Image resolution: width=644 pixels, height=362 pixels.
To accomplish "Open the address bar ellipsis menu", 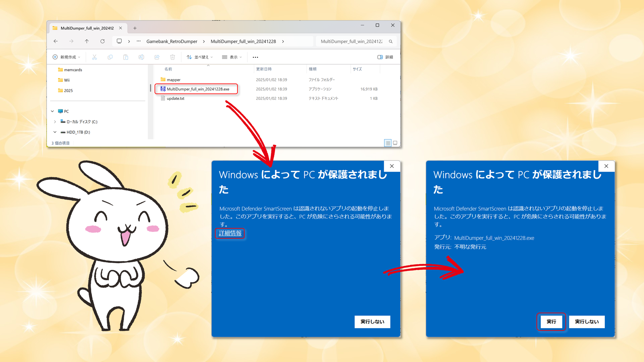I will 139,41.
